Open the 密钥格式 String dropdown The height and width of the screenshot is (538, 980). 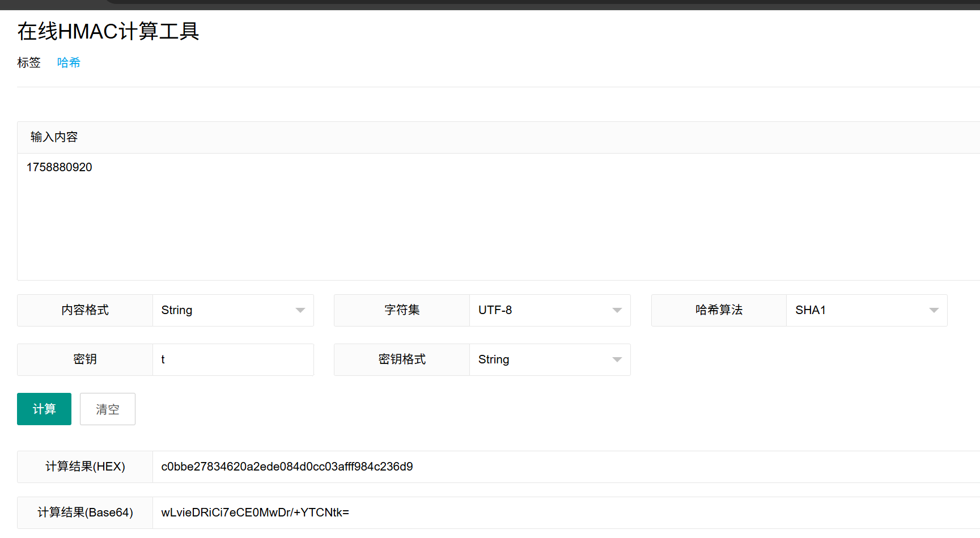[x=549, y=359]
